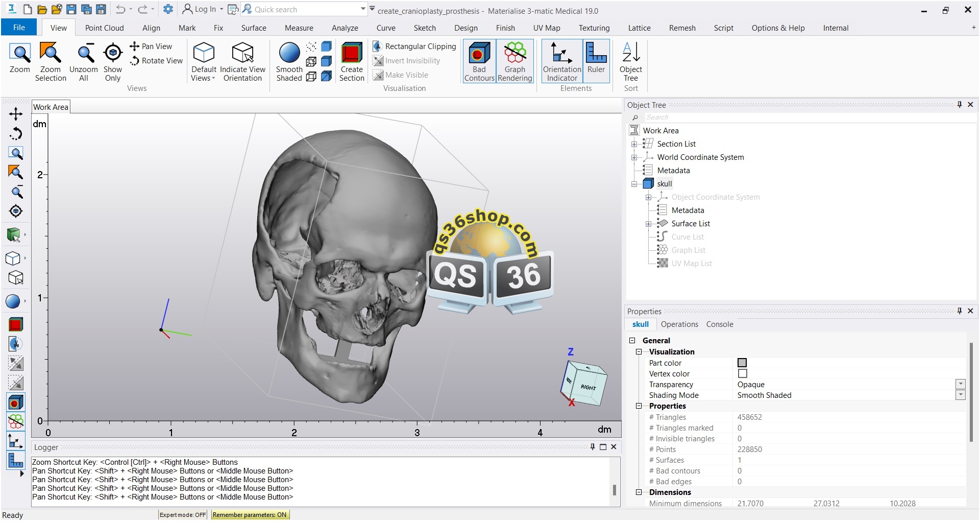Switch to Operations properties tab
980x521 pixels.
pyautogui.click(x=679, y=324)
